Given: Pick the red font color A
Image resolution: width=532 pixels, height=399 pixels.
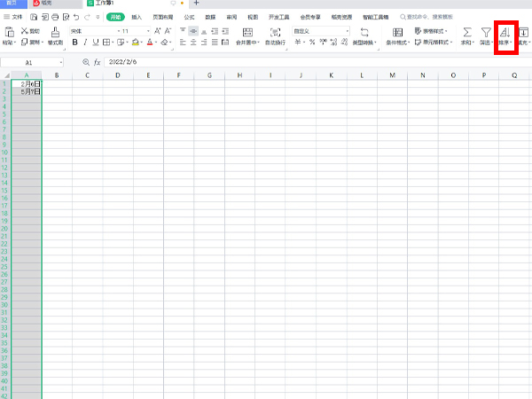Looking at the screenshot, I should click(150, 42).
